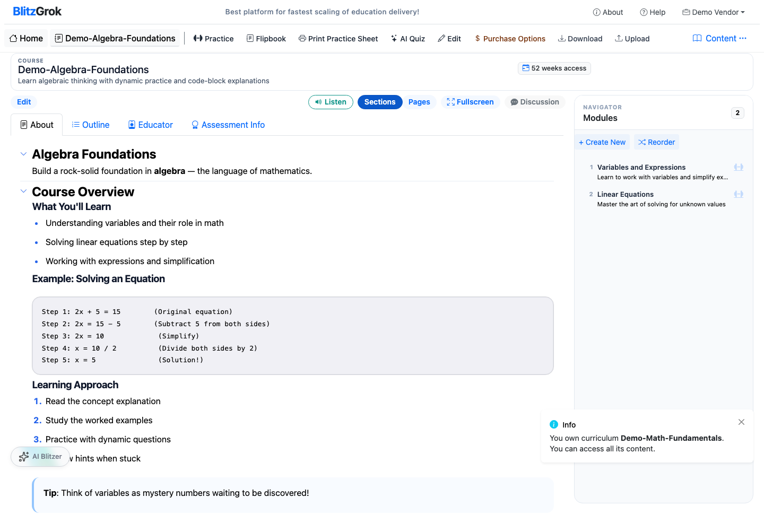Image resolution: width=764 pixels, height=532 pixels.
Task: Start Practice mode from the toolbar
Action: [214, 39]
